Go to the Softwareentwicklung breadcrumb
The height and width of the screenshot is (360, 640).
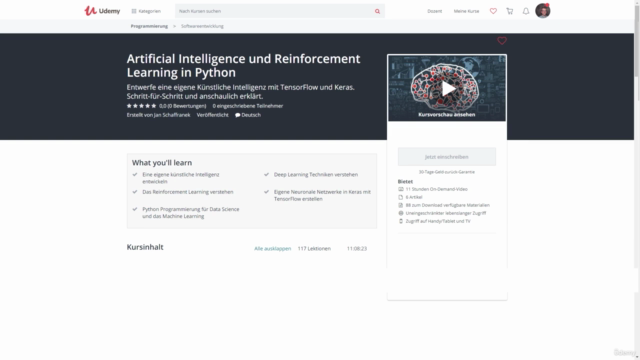[x=202, y=26]
